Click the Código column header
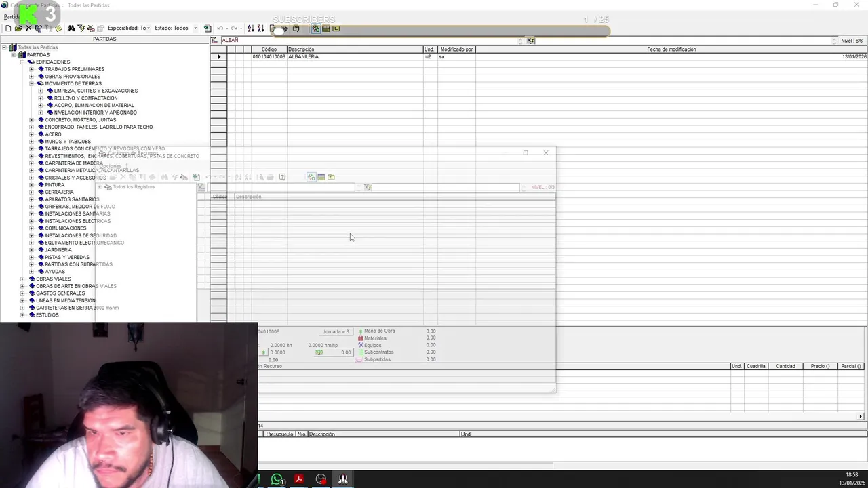Screen dimensions: 868x488 pyautogui.click(x=269, y=49)
